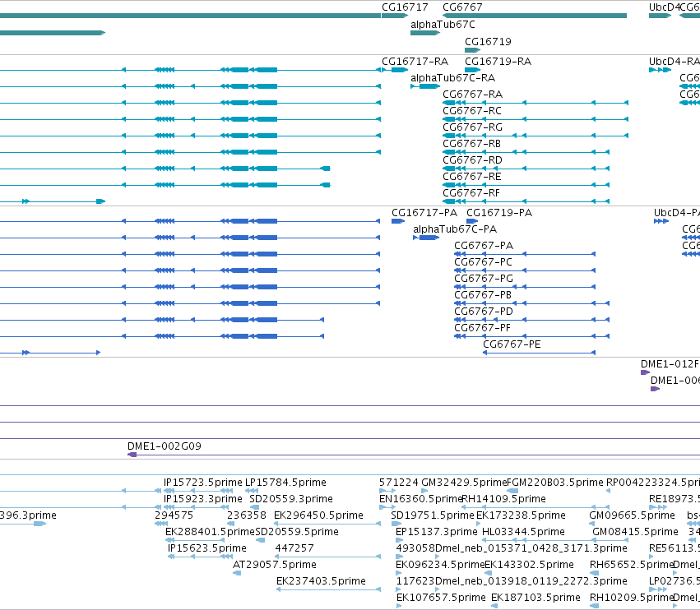Viewport: 700px width, 610px height.
Task: Select the CG6767-RC transcript label
Action: 472,111
